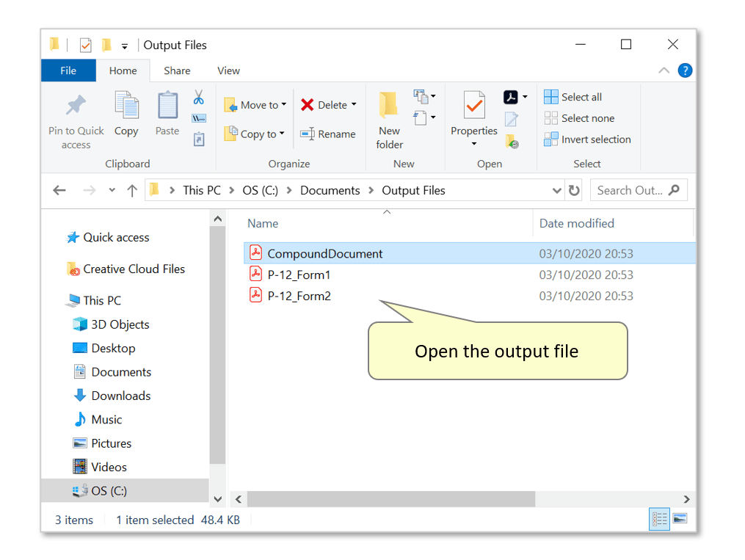This screenshot has height=560, width=745.
Task: Switch to large icons view in status bar
Action: click(x=680, y=518)
